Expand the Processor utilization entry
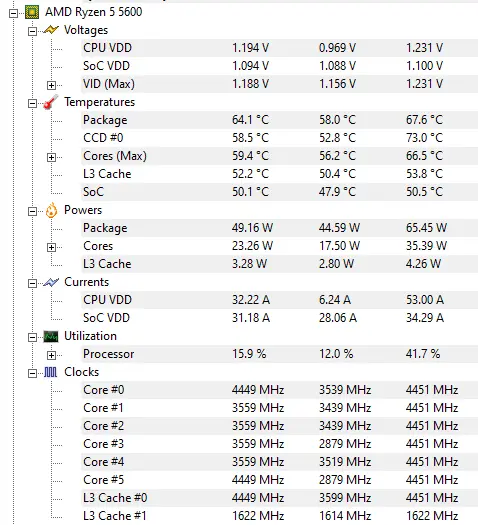 [51, 355]
